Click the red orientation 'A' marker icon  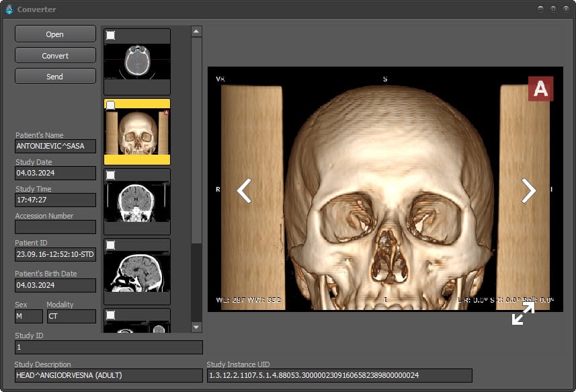tap(540, 89)
